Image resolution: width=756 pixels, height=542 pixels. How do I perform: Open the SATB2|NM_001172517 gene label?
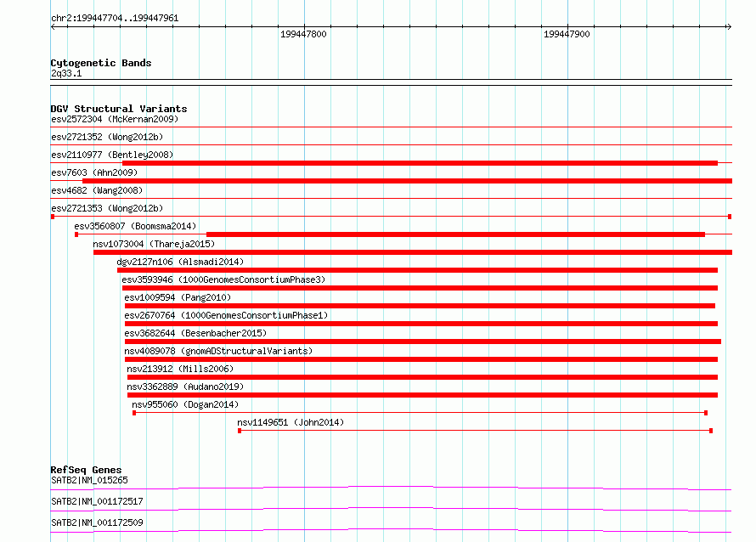click(97, 501)
